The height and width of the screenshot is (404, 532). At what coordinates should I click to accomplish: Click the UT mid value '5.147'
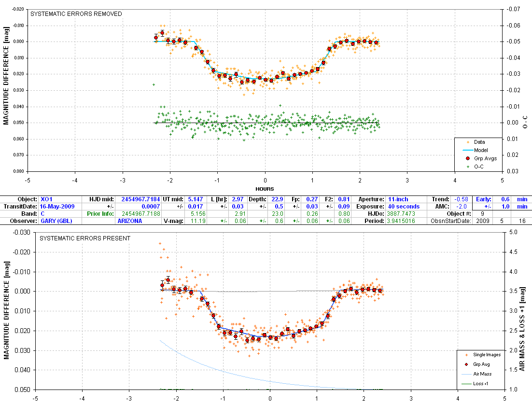196,199
